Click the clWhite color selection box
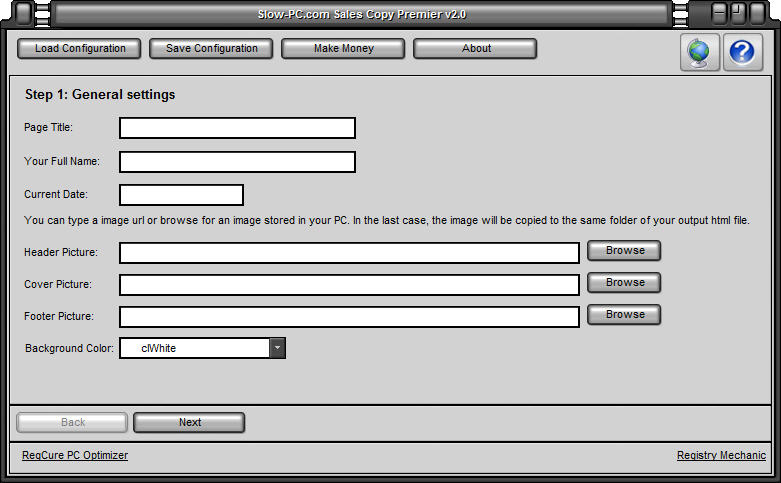The image size is (781, 483). tap(194, 348)
